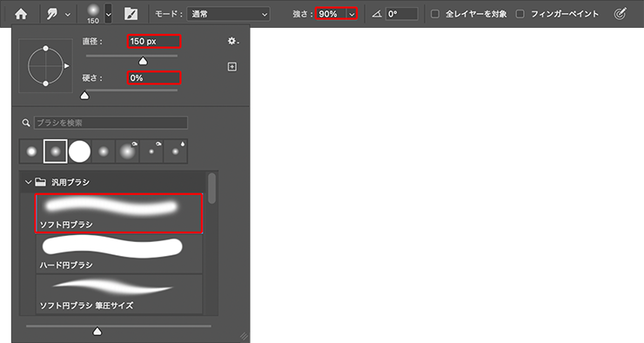Enable 全レイヤーを対象 checkbox
The width and height of the screenshot is (644, 343).
[x=434, y=14]
